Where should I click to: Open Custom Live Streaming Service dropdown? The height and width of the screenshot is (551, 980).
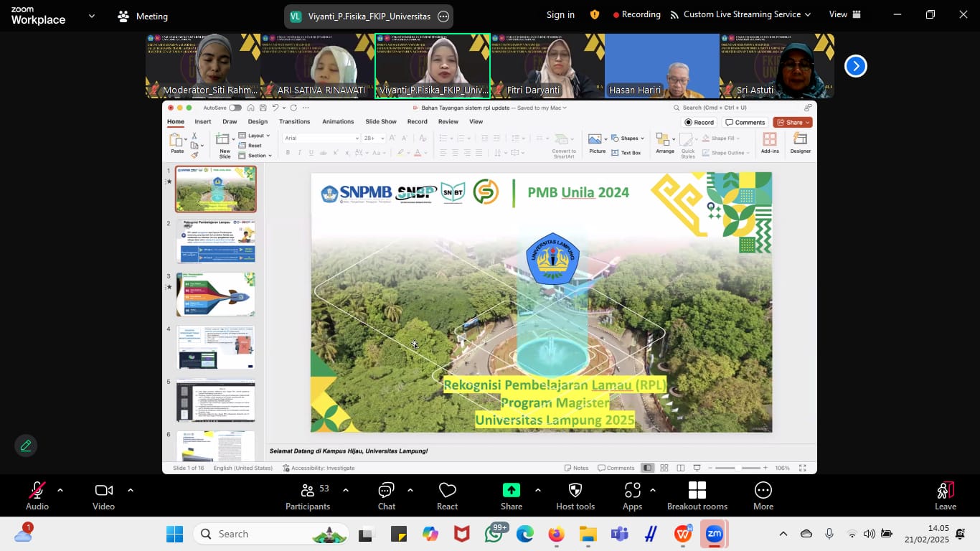740,14
